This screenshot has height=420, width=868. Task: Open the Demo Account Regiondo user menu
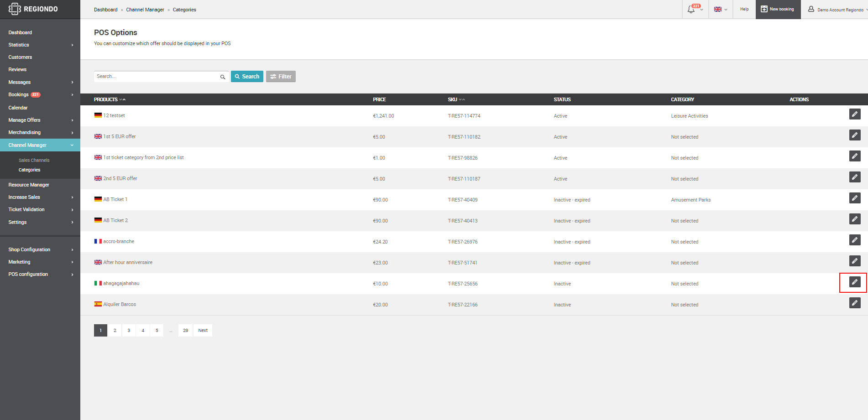pyautogui.click(x=837, y=10)
